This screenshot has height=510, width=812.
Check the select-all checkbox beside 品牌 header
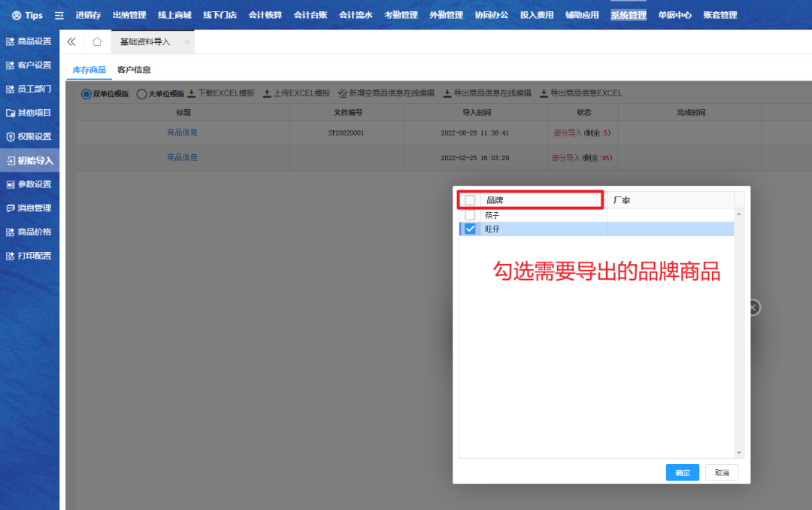point(470,200)
